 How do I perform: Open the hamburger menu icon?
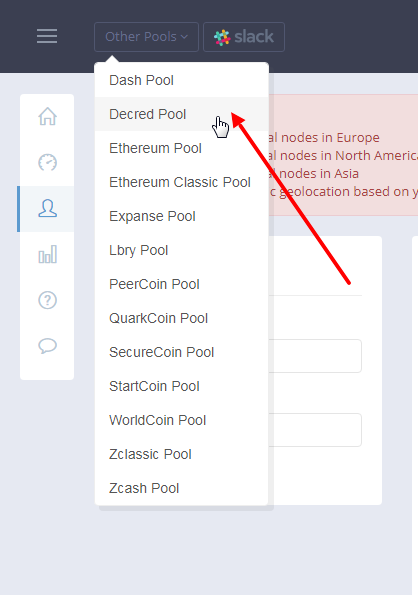pos(47,36)
